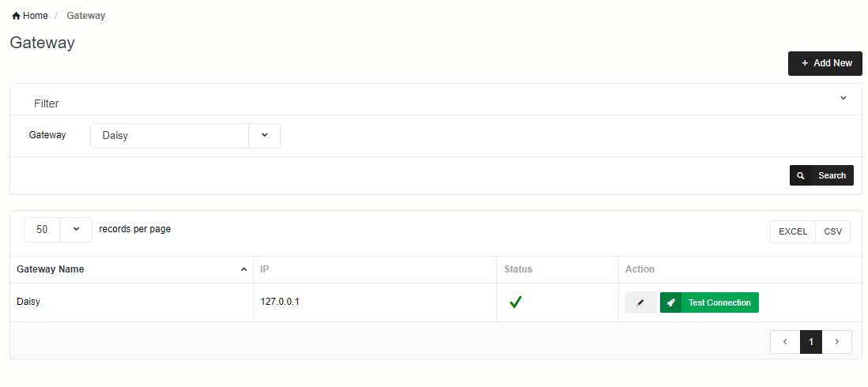Open the Gateway filter dropdown
Viewport: 868px width, 387px height.
[264, 135]
